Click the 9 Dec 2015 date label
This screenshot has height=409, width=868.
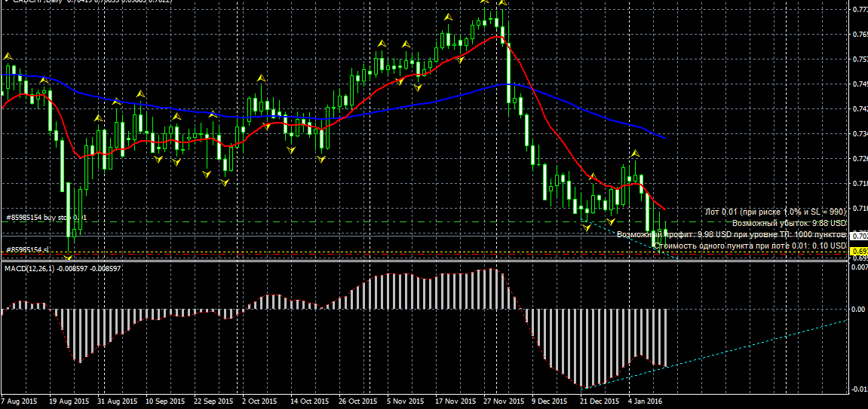pyautogui.click(x=550, y=401)
